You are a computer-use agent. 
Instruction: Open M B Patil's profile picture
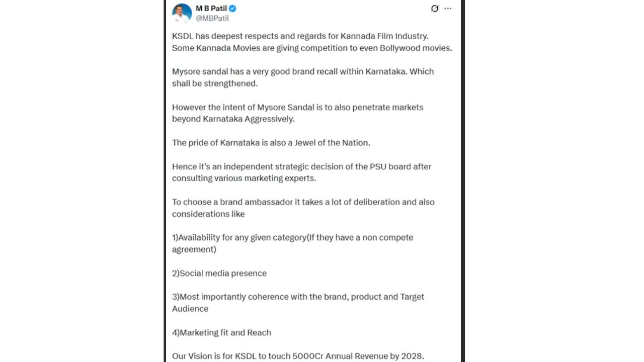coord(182,13)
